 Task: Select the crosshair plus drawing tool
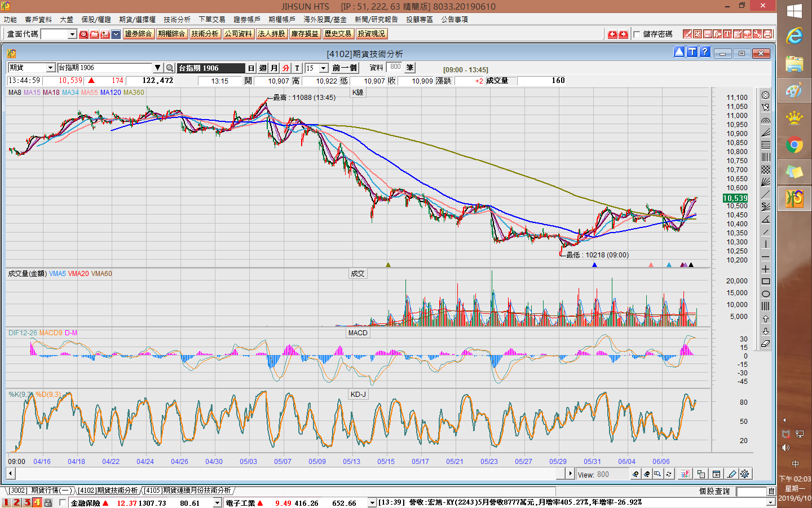[765, 269]
